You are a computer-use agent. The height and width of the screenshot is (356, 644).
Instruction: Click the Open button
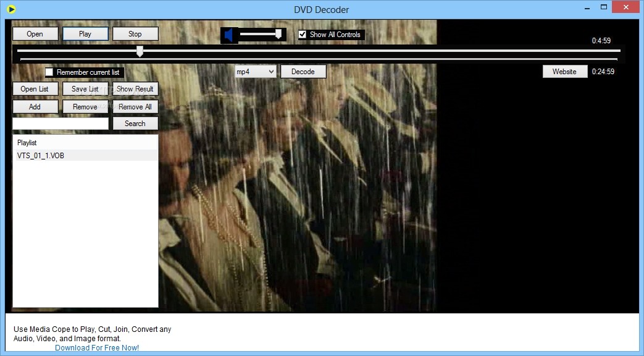click(x=35, y=34)
